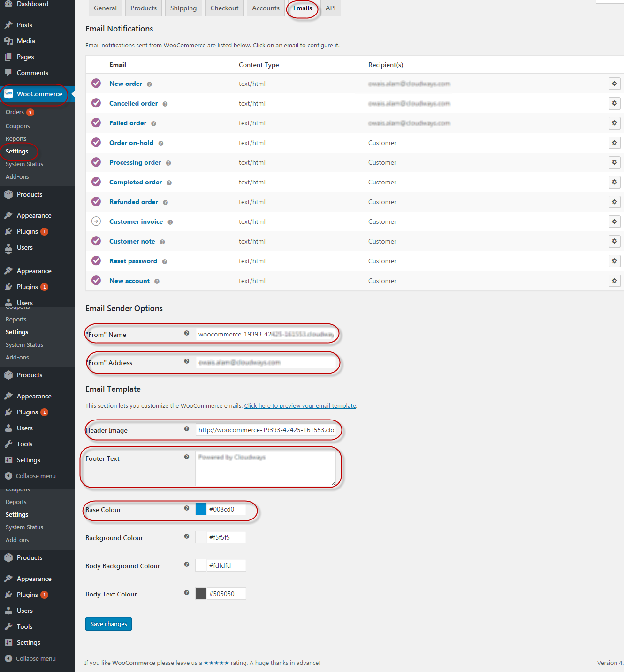Switch to the Products settings tab

click(144, 8)
